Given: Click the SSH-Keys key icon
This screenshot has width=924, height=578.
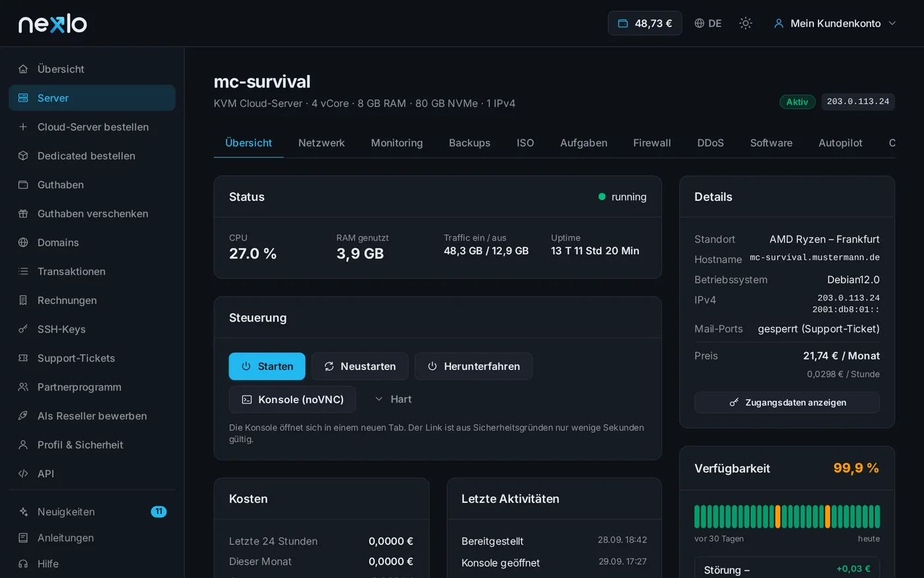Looking at the screenshot, I should (23, 329).
